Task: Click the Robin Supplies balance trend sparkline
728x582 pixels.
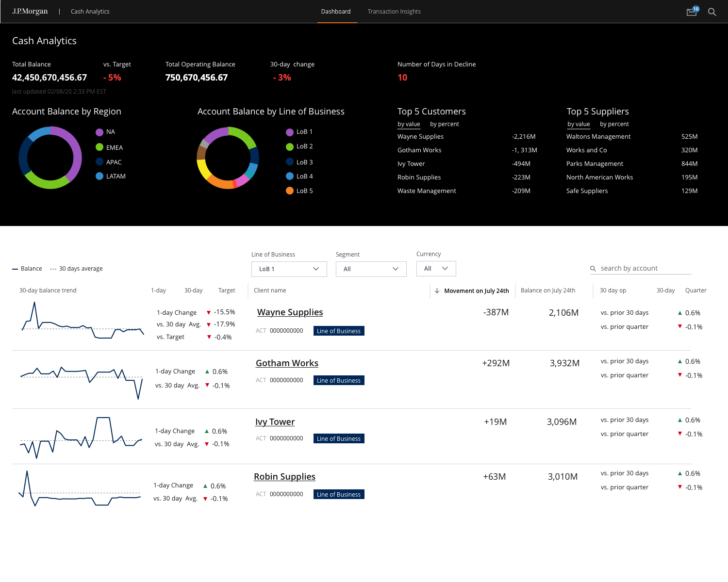Action: (80, 488)
